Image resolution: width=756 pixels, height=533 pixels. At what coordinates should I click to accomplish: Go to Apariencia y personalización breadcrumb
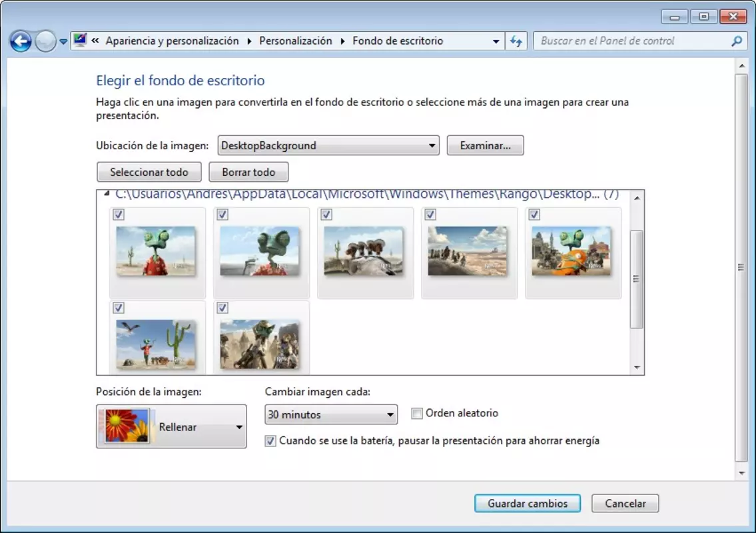172,41
